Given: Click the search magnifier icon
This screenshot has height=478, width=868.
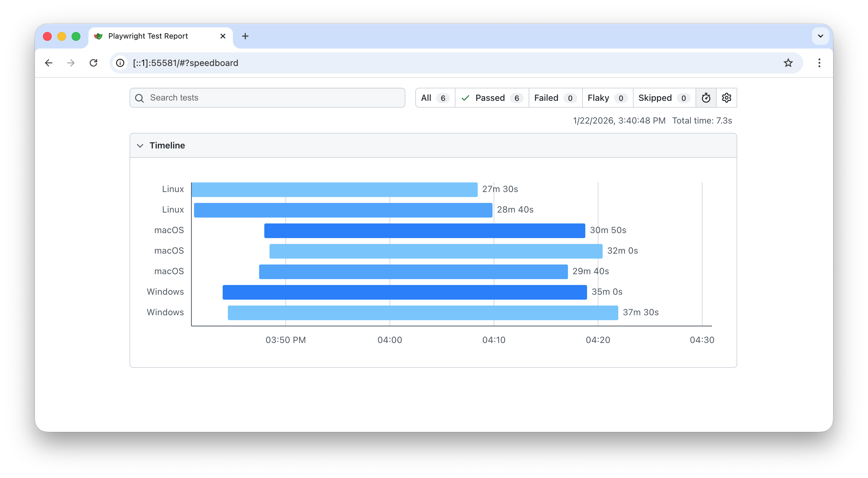Looking at the screenshot, I should [139, 98].
